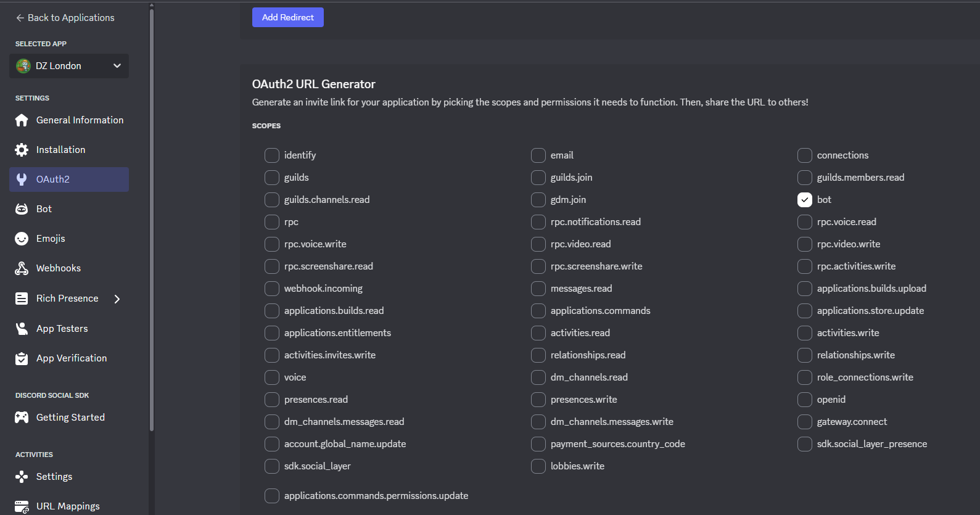Click the Activities Settings icon
The image size is (980, 515).
coord(22,477)
